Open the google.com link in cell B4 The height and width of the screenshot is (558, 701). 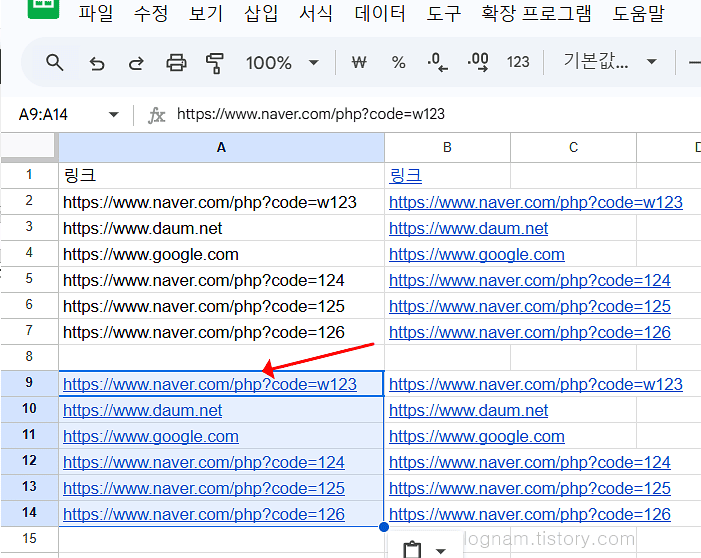click(477, 254)
